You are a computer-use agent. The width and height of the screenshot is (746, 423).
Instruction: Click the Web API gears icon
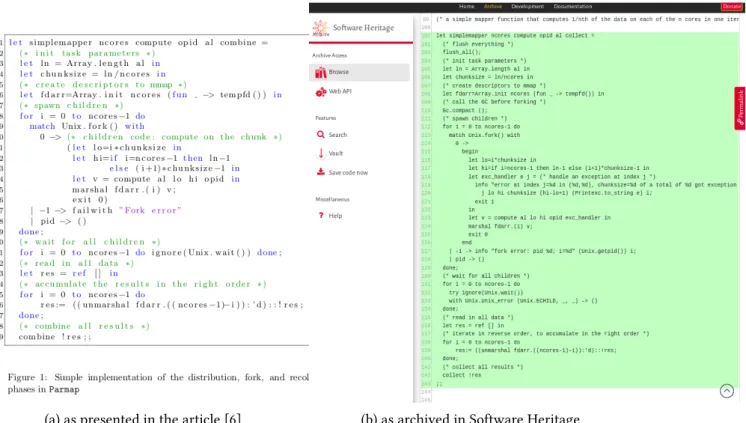pyautogui.click(x=321, y=91)
